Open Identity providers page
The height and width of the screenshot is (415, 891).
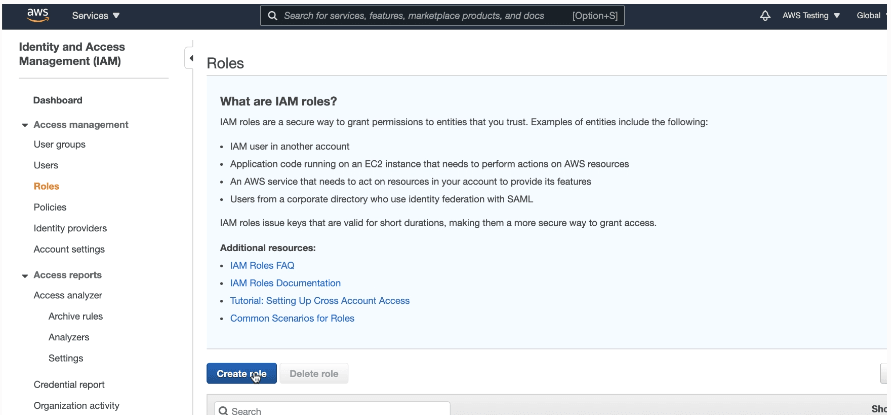click(70, 228)
